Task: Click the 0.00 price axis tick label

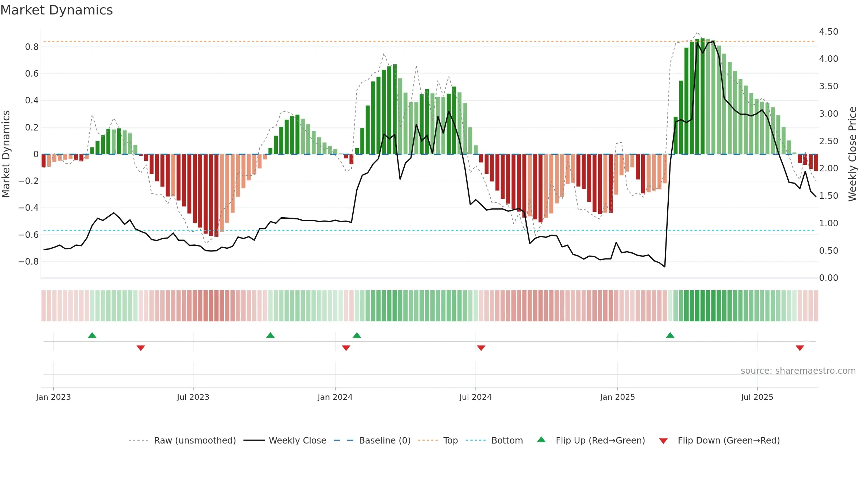Action: click(829, 278)
